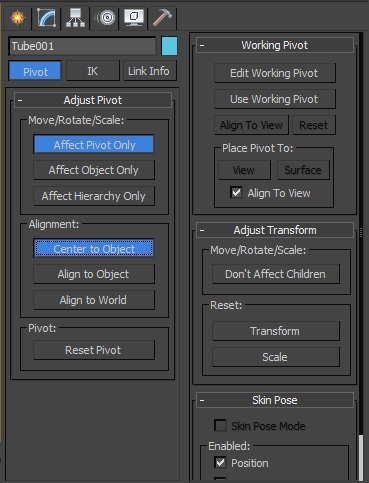369x483 pixels.
Task: Toggle Edit Working Pivot button
Action: [275, 73]
